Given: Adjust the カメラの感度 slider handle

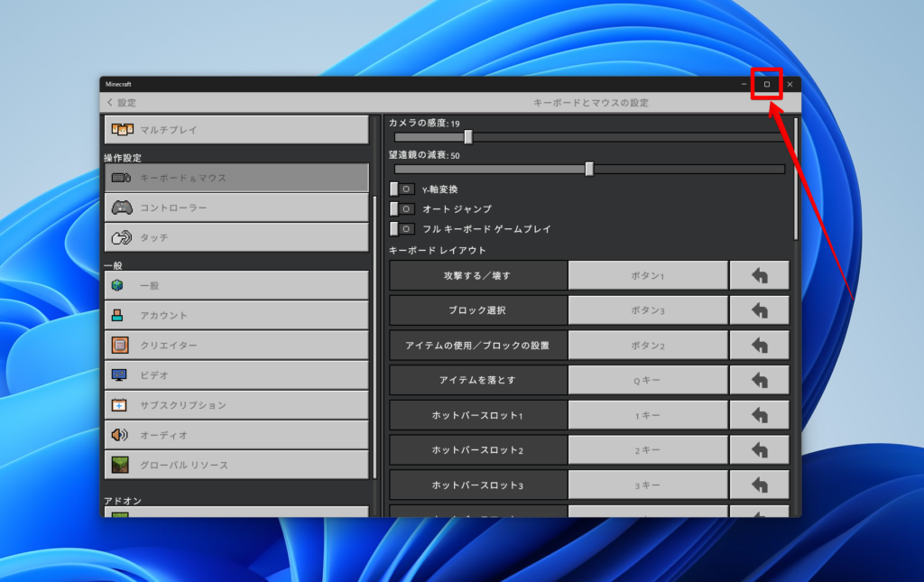Looking at the screenshot, I should [468, 137].
